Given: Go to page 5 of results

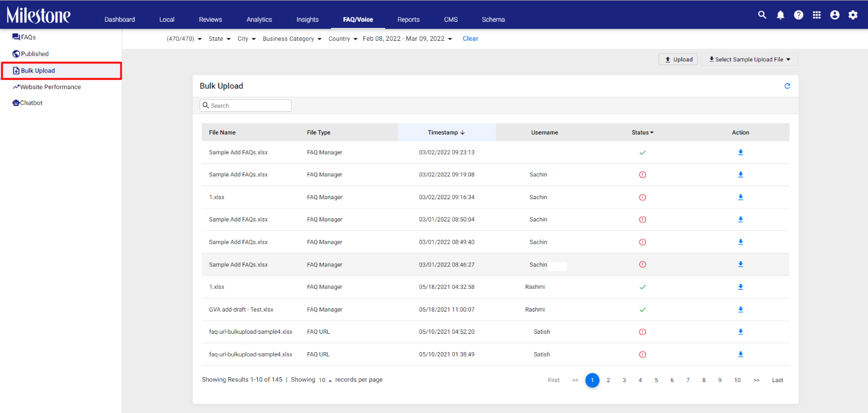Looking at the screenshot, I should [656, 380].
